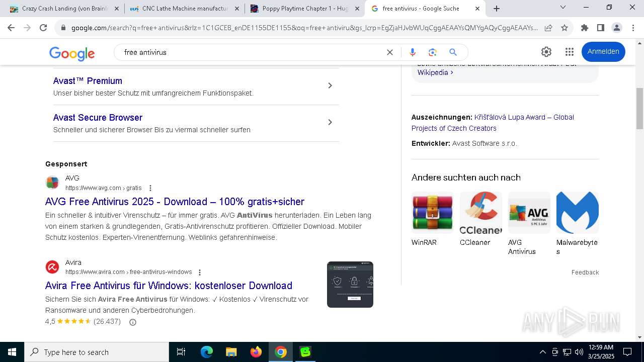The height and width of the screenshot is (362, 644).
Task: Open Chrome's three-dot menu
Action: tap(632, 28)
